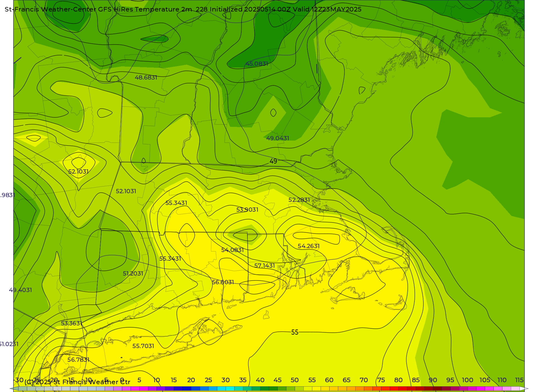Click the '56.7831' temperature label
Image resolution: width=538 pixels, height=392 pixels.
(78, 360)
